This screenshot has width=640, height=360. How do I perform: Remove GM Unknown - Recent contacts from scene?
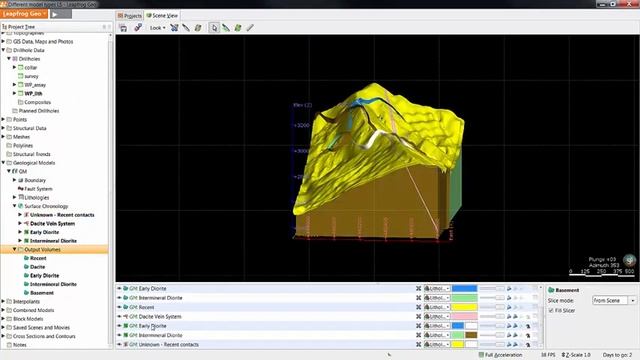[x=418, y=344]
